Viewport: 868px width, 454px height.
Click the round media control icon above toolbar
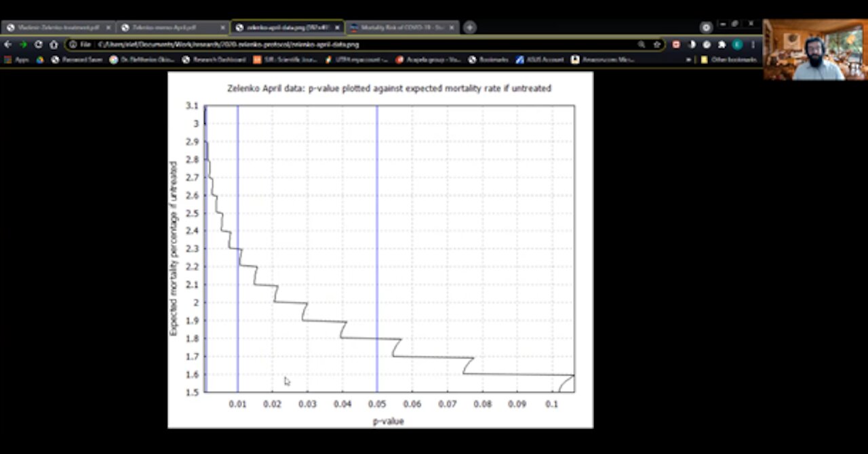tap(706, 28)
